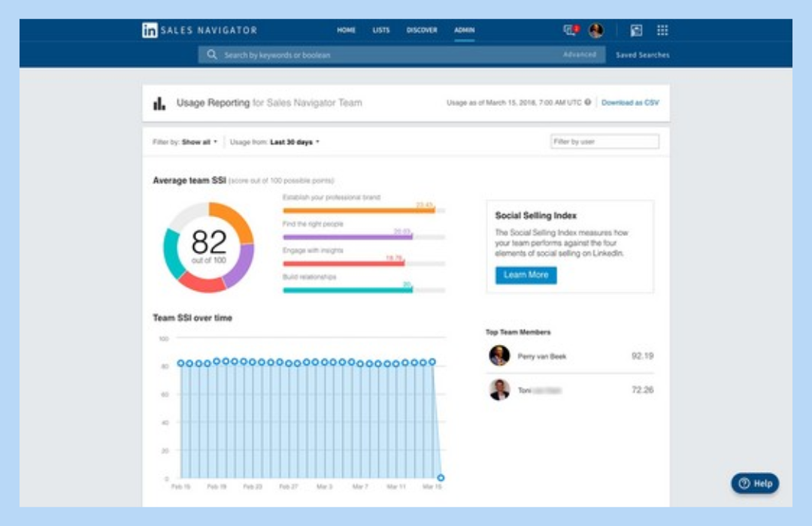Click the purple Find the right people bar

coord(364,237)
